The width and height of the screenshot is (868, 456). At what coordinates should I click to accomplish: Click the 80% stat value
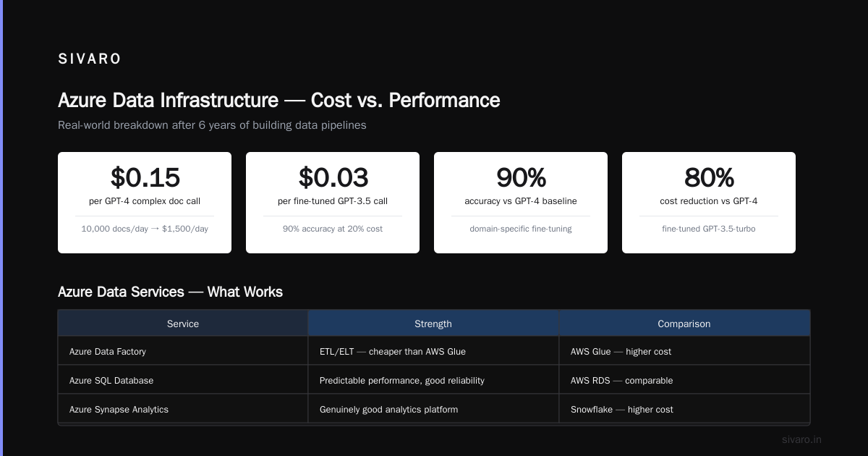tap(709, 177)
